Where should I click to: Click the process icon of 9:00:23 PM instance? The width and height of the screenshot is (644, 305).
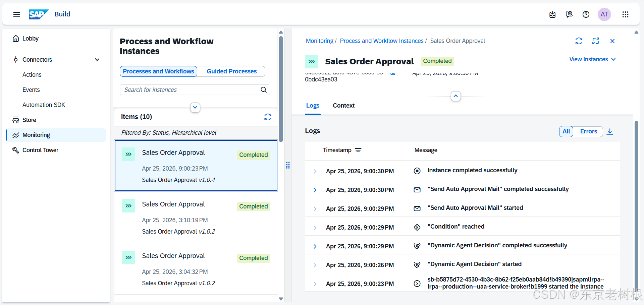coord(128,154)
